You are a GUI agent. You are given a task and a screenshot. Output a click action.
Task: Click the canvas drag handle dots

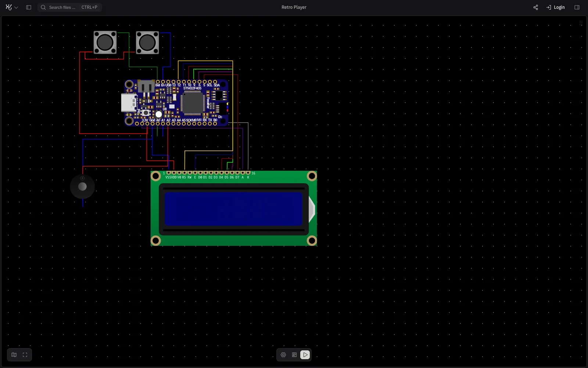tap(581, 23)
